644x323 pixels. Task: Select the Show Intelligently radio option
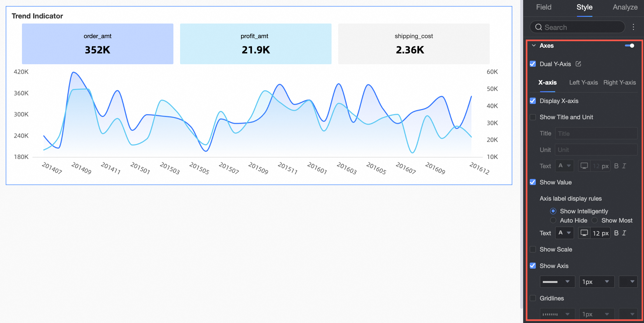[x=553, y=211]
